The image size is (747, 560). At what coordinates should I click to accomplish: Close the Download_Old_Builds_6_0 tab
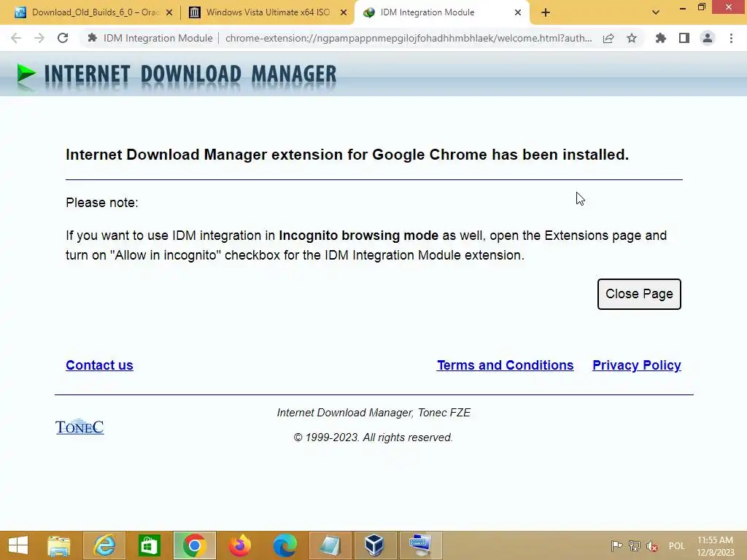(169, 13)
